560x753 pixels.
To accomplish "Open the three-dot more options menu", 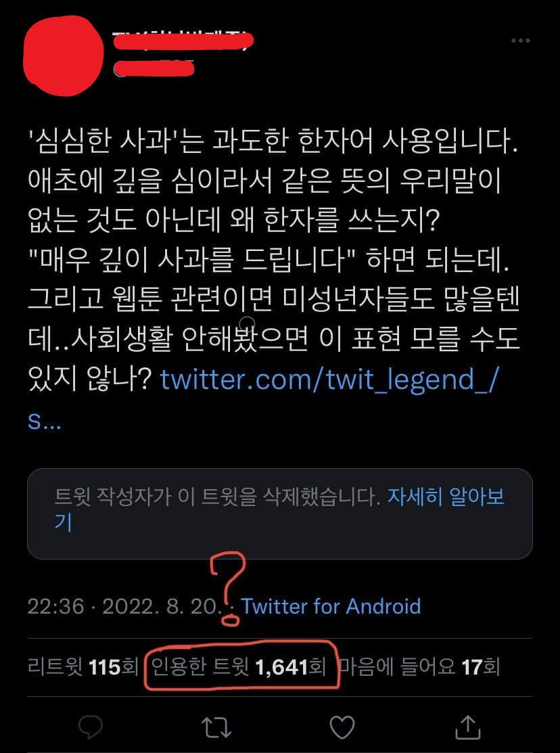I will tap(521, 41).
